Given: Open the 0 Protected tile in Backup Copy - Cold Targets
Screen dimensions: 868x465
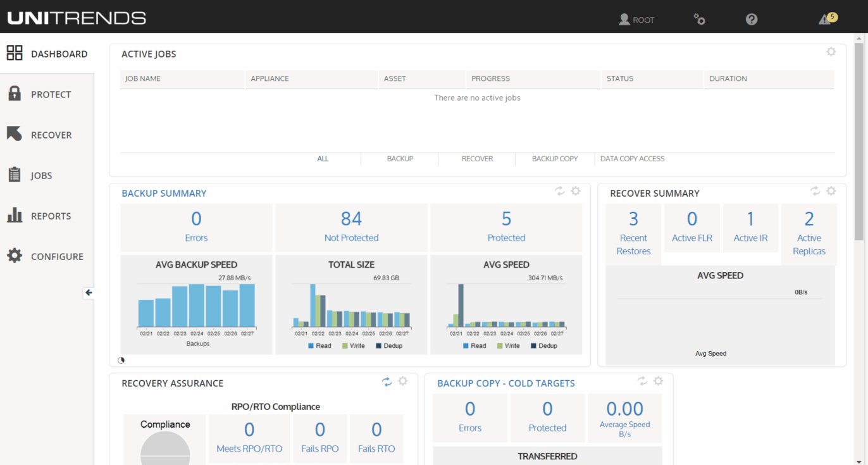Looking at the screenshot, I should click(547, 418).
